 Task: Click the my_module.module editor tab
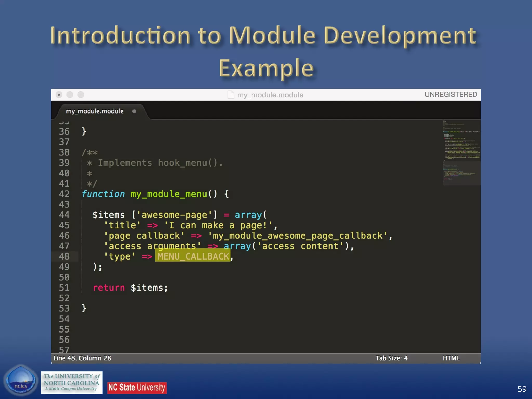tap(95, 111)
